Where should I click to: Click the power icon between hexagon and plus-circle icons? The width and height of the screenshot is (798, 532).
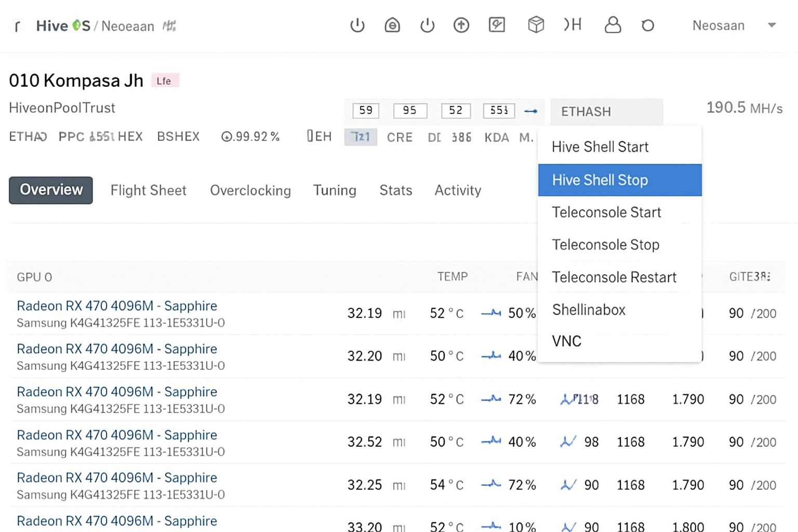pos(427,25)
